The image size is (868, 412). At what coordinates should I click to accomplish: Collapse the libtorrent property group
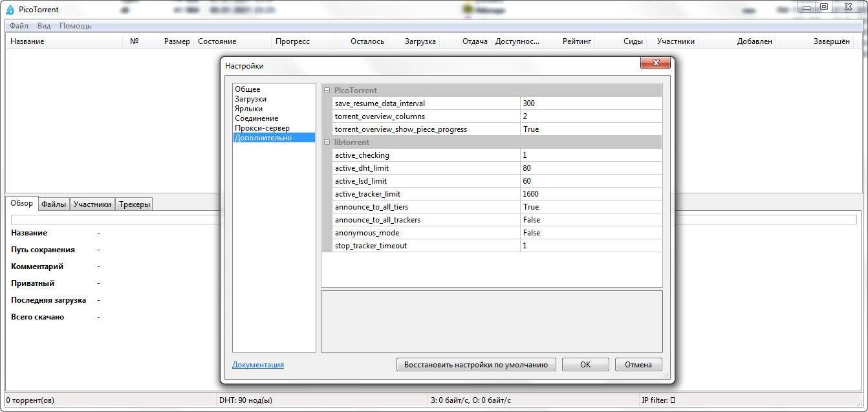click(327, 142)
